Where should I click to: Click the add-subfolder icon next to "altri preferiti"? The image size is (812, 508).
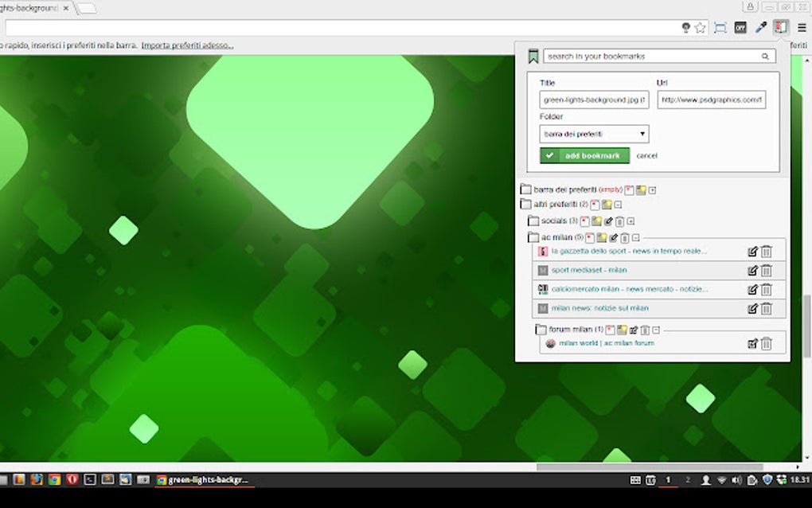608,204
